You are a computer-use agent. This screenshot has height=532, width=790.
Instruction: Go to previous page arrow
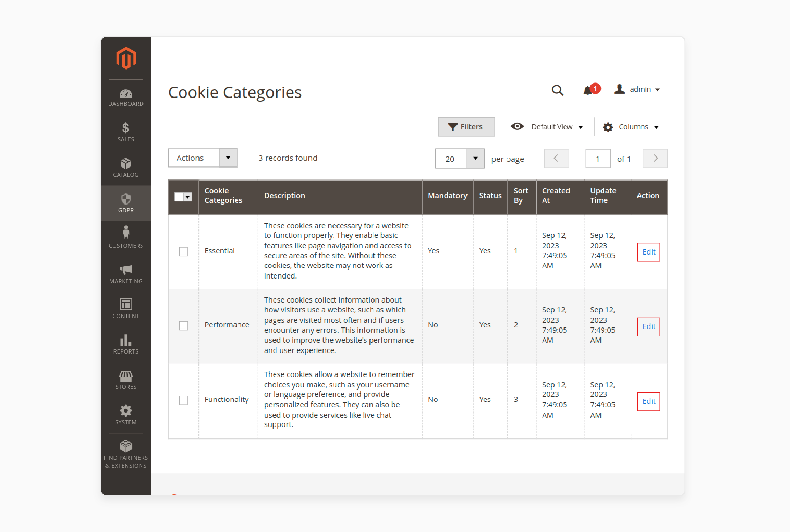point(557,159)
